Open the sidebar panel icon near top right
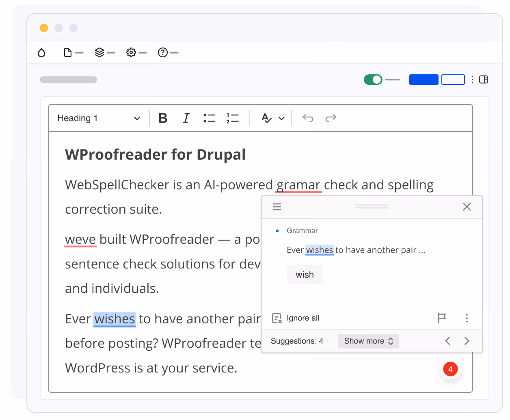The image size is (510, 420). pos(484,80)
